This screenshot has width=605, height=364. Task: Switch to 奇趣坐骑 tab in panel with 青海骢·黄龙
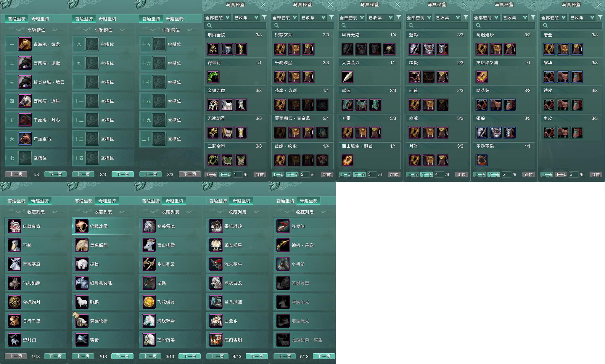click(40, 19)
